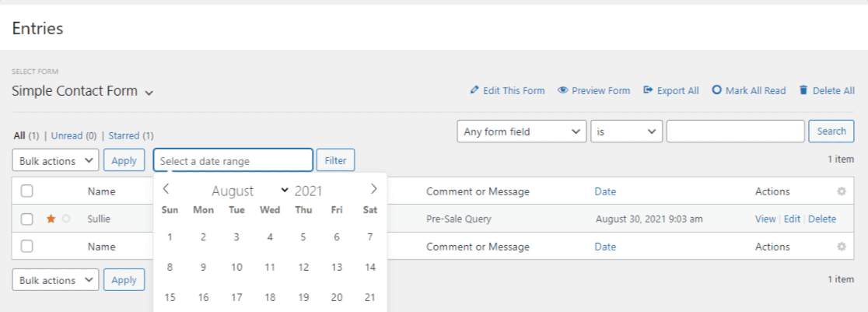868x312 pixels.
Task: Click the orange star icon for Sullie
Action: tap(51, 219)
